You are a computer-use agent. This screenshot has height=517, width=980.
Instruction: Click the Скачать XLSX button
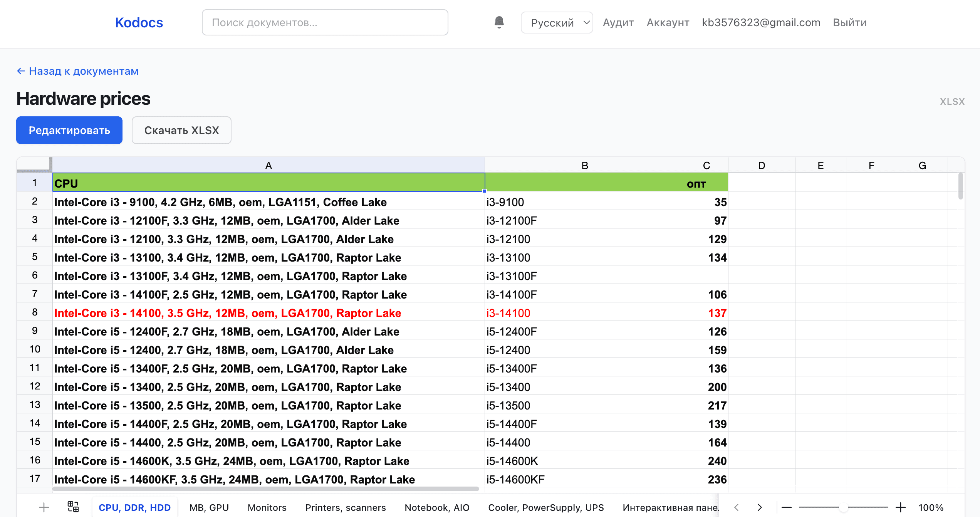[x=181, y=130]
